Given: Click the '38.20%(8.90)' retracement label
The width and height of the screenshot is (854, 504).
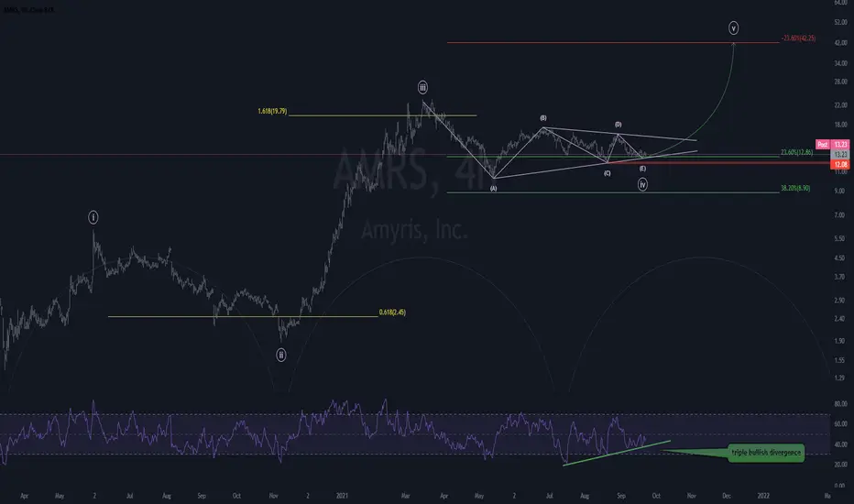Looking at the screenshot, I should (x=795, y=188).
